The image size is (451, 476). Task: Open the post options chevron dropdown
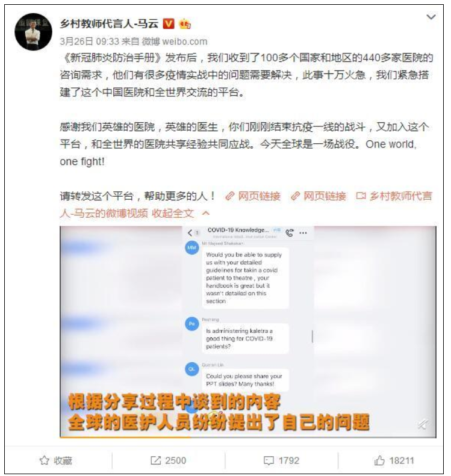click(x=431, y=17)
